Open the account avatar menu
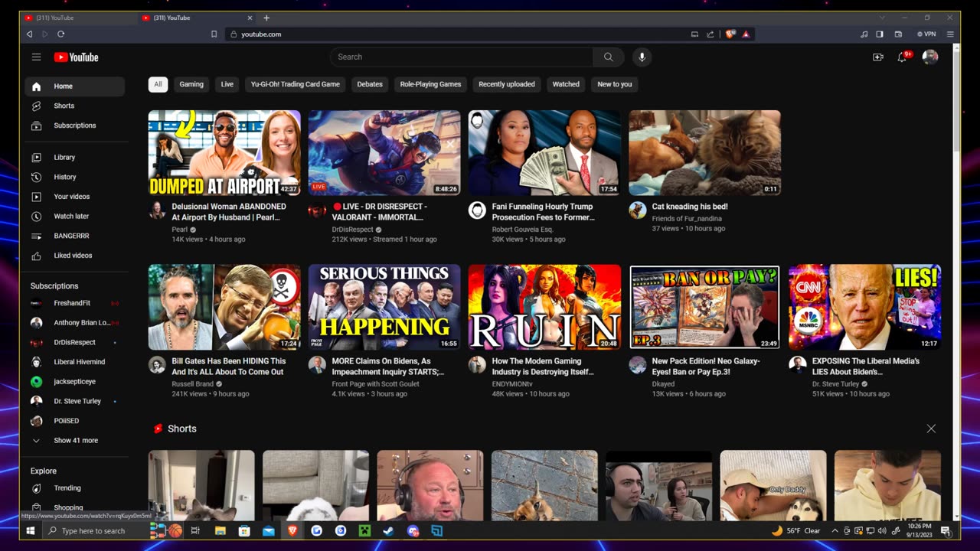 click(x=930, y=57)
